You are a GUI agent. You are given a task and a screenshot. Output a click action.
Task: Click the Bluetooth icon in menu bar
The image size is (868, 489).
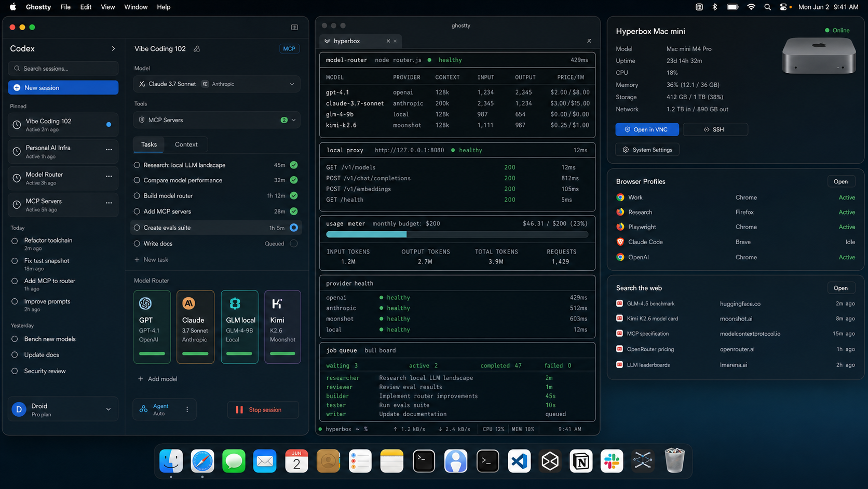(x=714, y=7)
